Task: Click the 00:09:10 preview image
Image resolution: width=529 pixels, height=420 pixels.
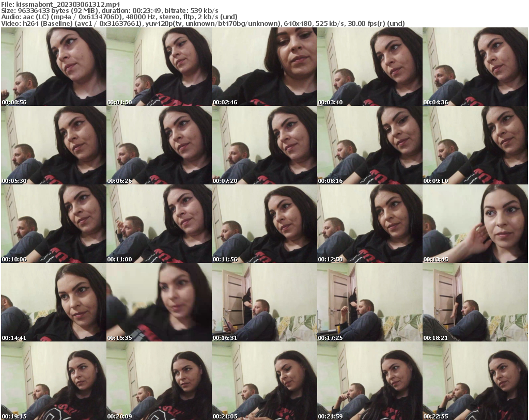Action: pos(476,145)
